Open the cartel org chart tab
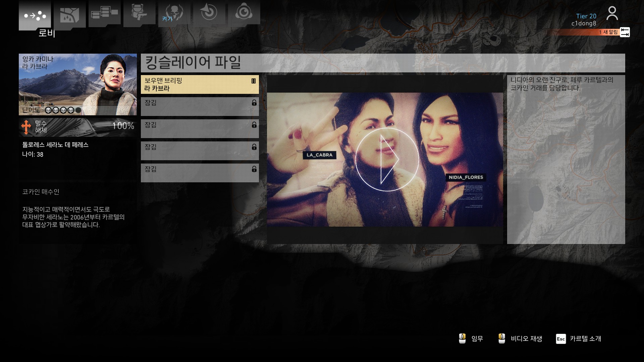 click(104, 13)
